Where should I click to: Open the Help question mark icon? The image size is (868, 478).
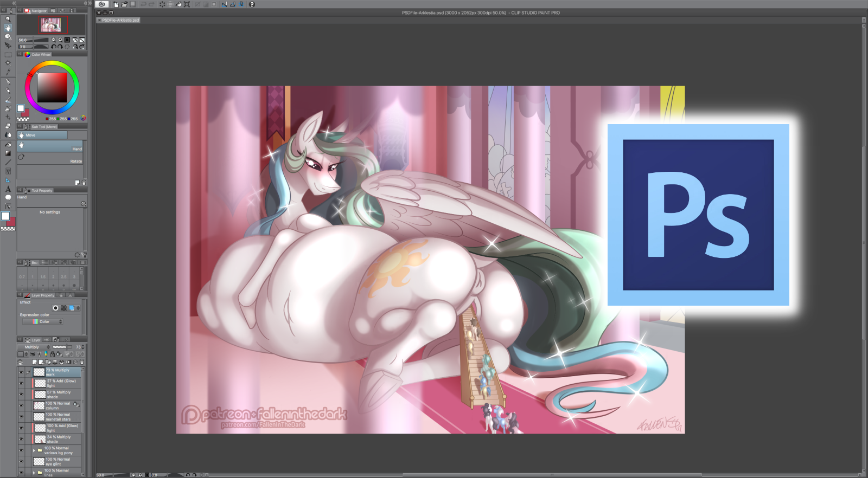[x=252, y=4]
